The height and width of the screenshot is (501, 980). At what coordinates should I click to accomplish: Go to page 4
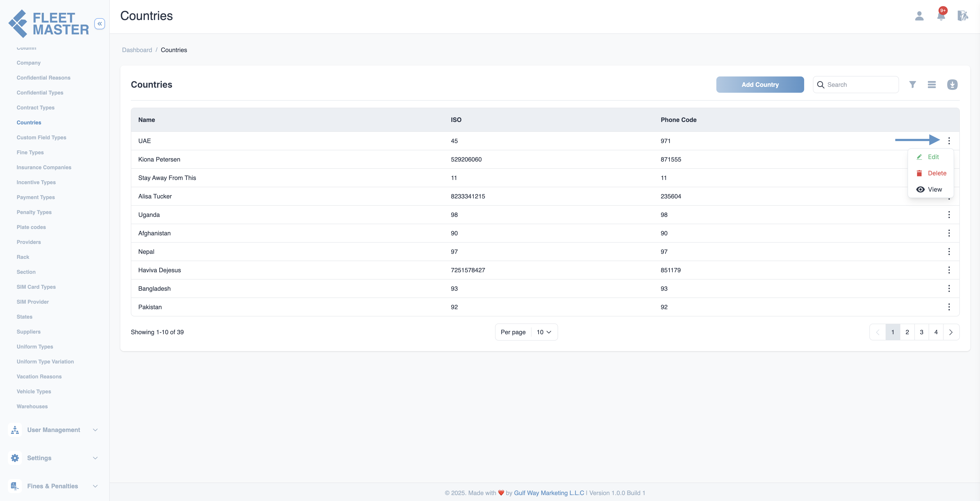[936, 332]
